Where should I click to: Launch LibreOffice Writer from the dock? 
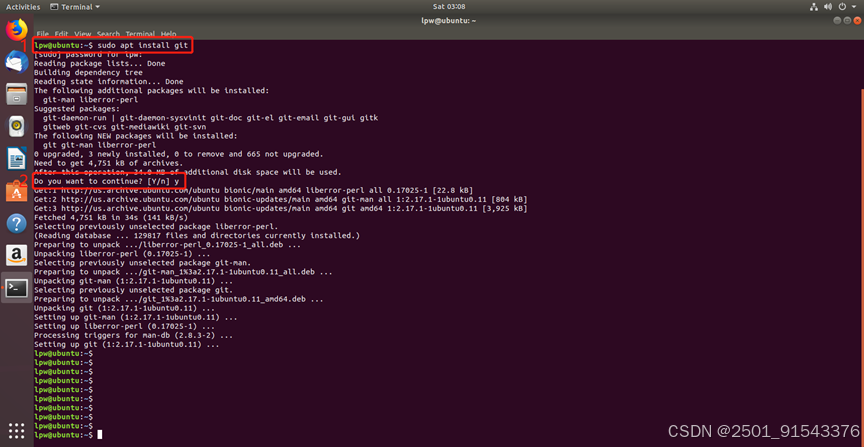click(17, 159)
